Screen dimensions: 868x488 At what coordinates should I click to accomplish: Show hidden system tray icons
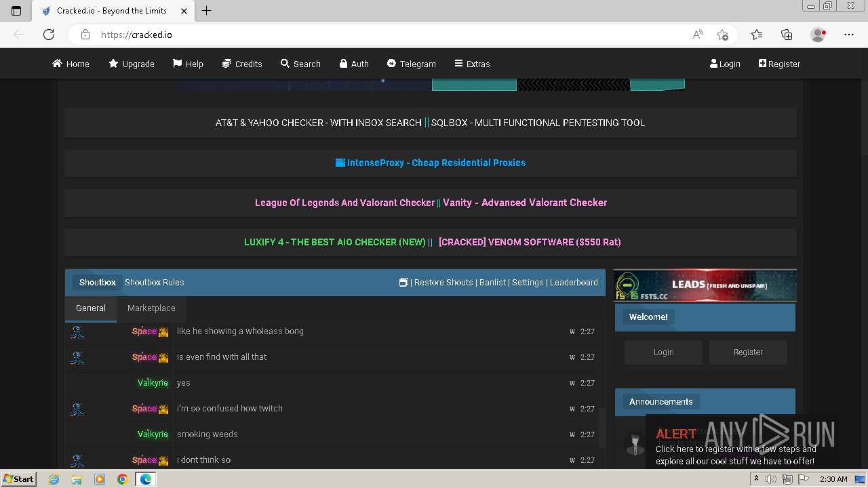point(756,479)
